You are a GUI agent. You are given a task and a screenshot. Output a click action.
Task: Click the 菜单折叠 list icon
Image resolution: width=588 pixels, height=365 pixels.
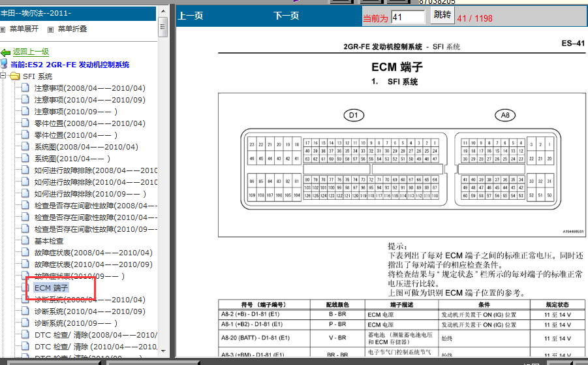[x=51, y=29]
